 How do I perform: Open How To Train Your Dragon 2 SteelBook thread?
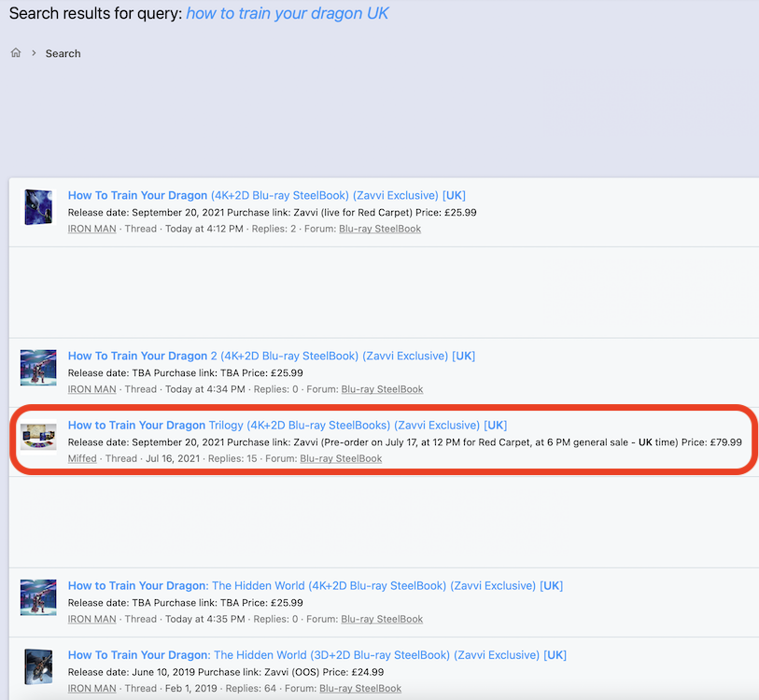tap(272, 356)
